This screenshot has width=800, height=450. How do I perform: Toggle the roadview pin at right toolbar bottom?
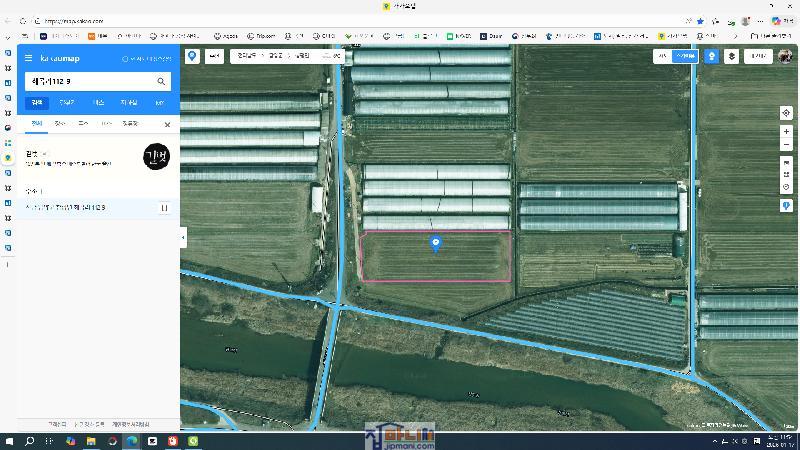786,205
